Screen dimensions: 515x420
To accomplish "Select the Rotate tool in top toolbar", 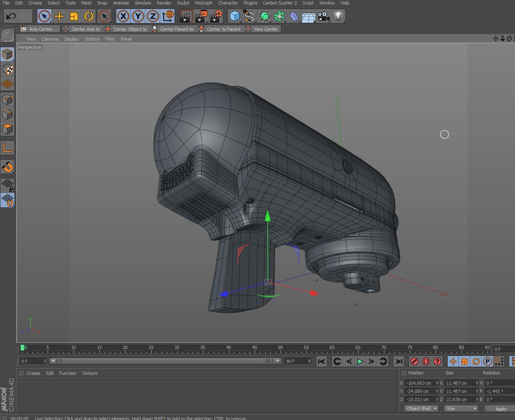I will click(89, 16).
